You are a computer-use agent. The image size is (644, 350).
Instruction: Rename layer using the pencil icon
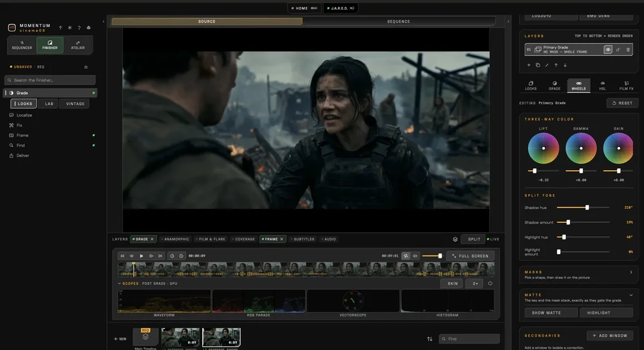547,65
